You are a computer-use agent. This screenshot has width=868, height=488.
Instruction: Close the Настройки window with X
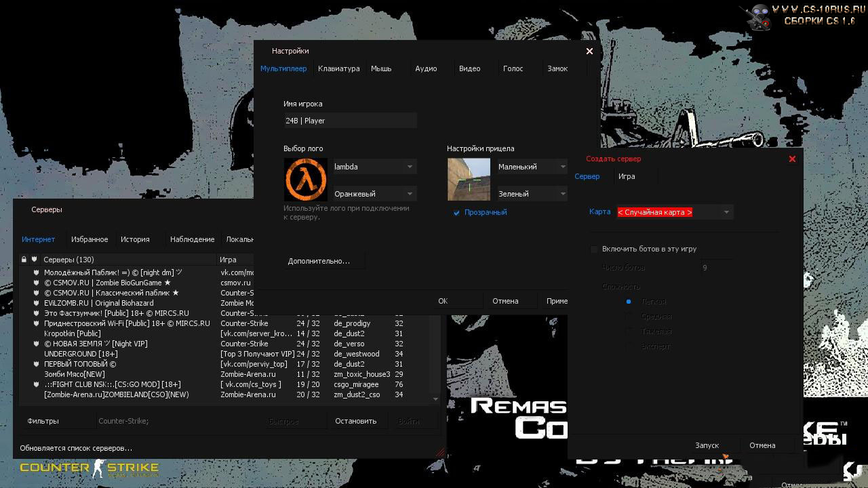[589, 51]
